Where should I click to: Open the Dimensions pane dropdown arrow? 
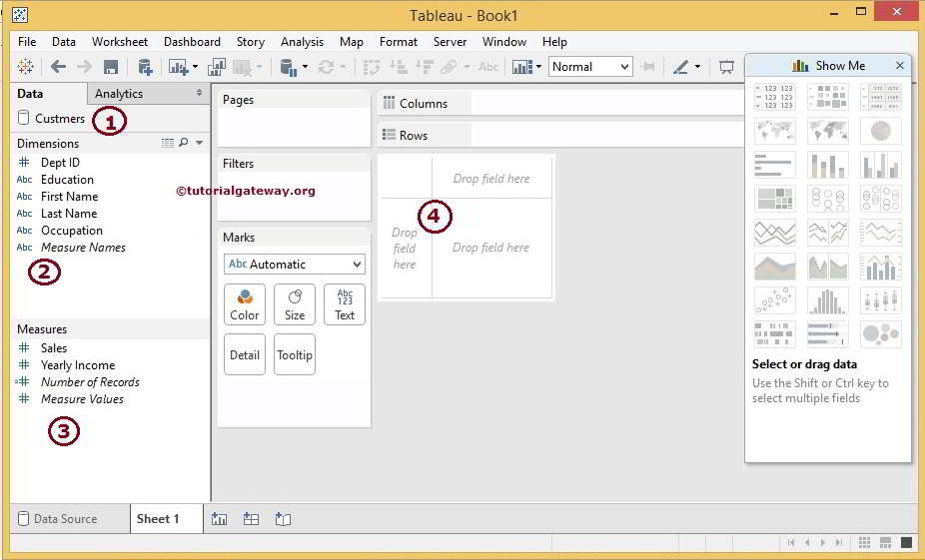pos(200,143)
